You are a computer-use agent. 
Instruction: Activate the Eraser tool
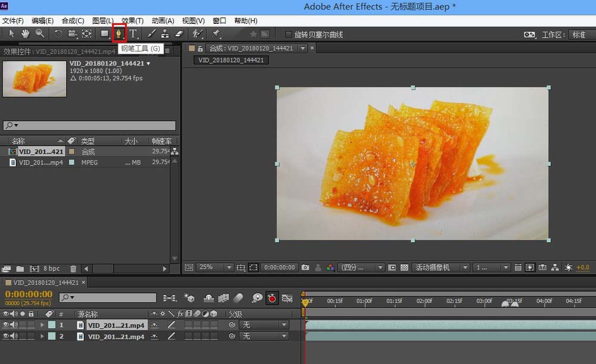(x=178, y=34)
